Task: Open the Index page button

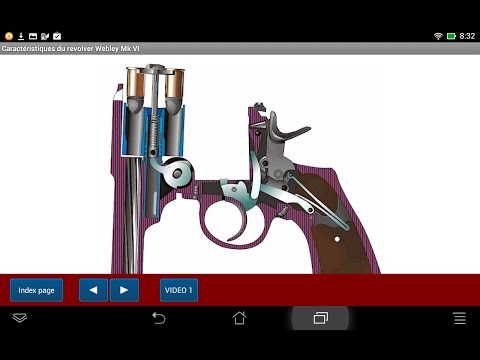Action: pyautogui.click(x=36, y=290)
